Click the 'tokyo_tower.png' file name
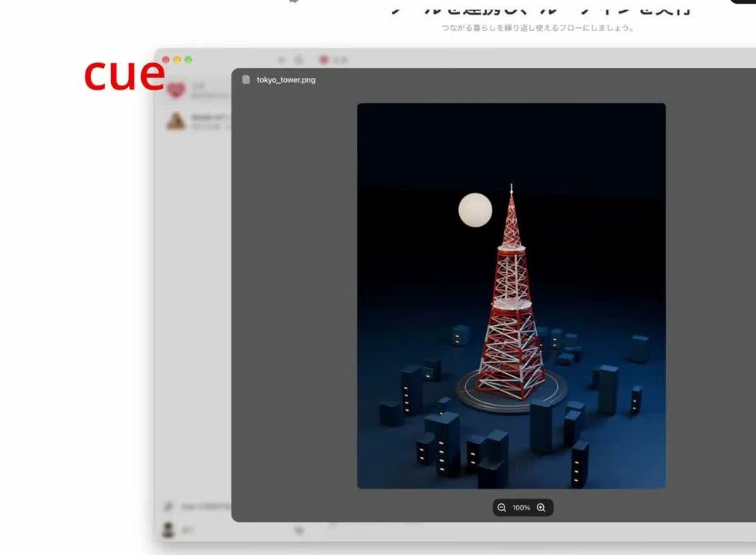This screenshot has height=555, width=756. [286, 79]
